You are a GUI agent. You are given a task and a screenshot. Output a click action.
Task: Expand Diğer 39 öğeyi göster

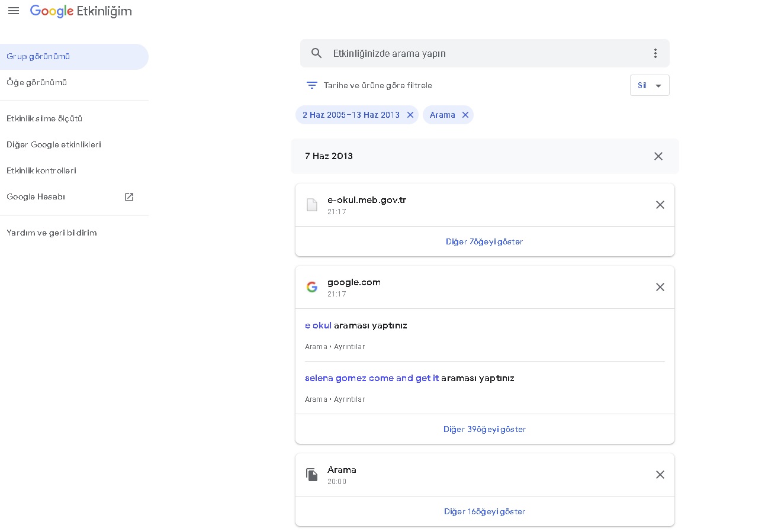[484, 429]
